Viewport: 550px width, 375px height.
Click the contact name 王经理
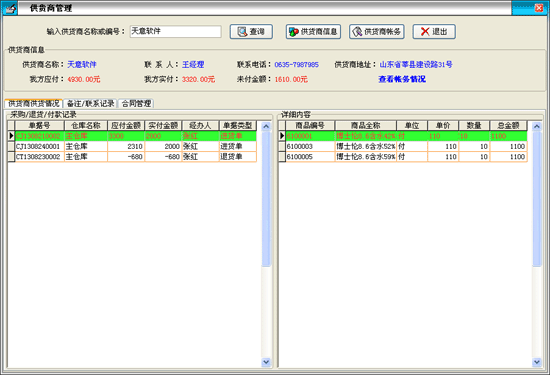193,65
